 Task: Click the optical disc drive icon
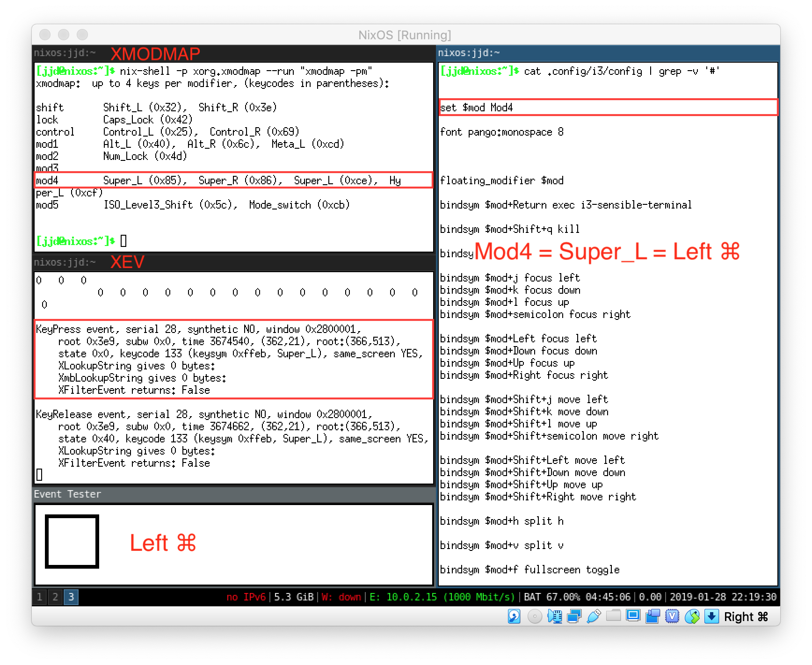click(534, 616)
